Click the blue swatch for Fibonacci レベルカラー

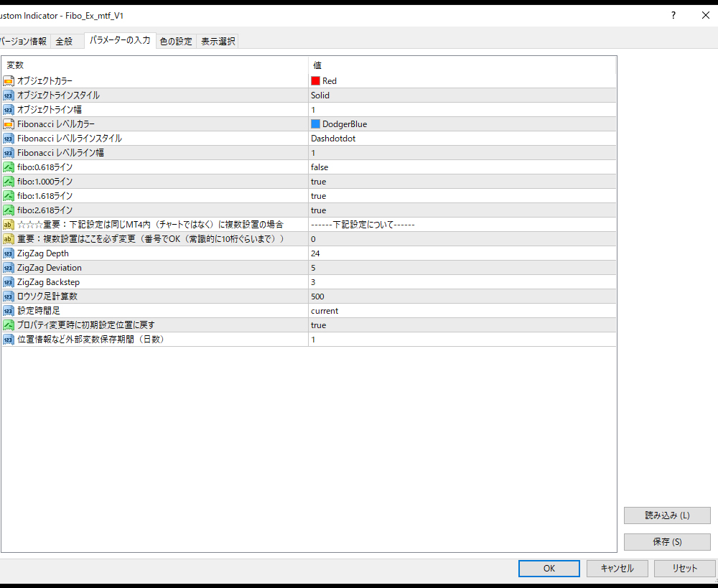tap(315, 124)
